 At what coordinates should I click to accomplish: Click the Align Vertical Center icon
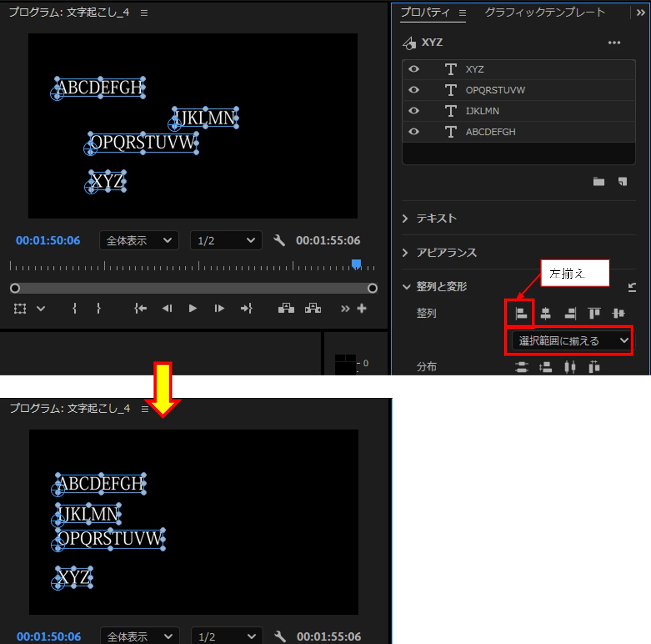(618, 313)
